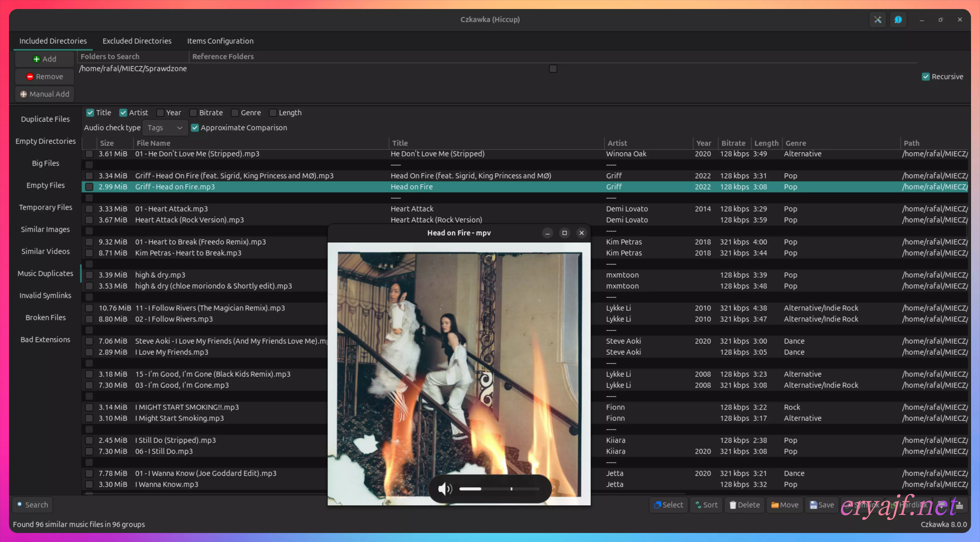Viewport: 980px width, 542px height.
Task: Click the Move folder button
Action: pyautogui.click(x=784, y=505)
